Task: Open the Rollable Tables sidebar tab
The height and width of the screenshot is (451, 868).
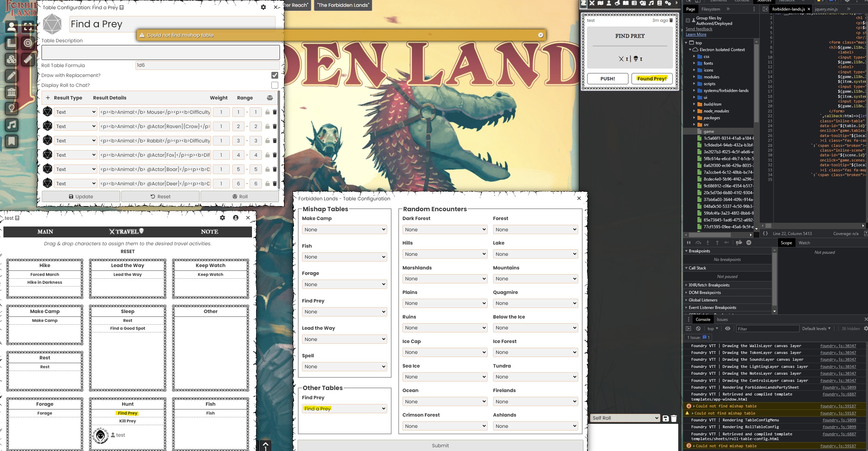Action: point(634,3)
